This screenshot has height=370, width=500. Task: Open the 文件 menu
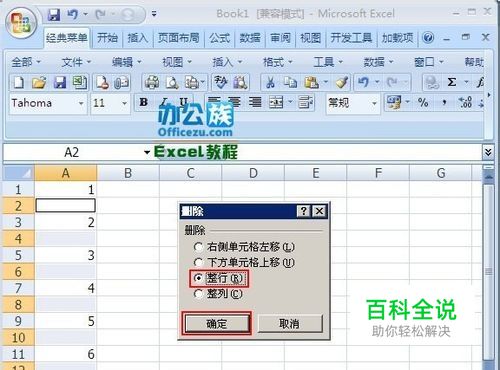(76, 62)
